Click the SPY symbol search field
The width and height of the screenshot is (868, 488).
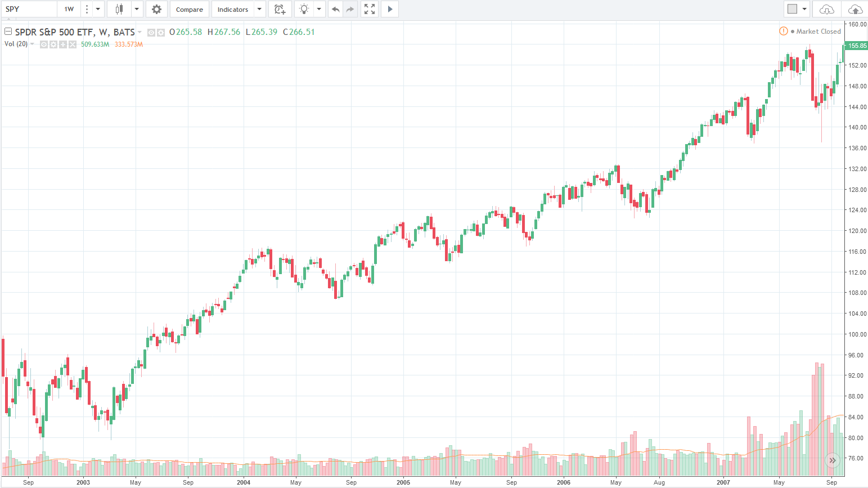[29, 9]
